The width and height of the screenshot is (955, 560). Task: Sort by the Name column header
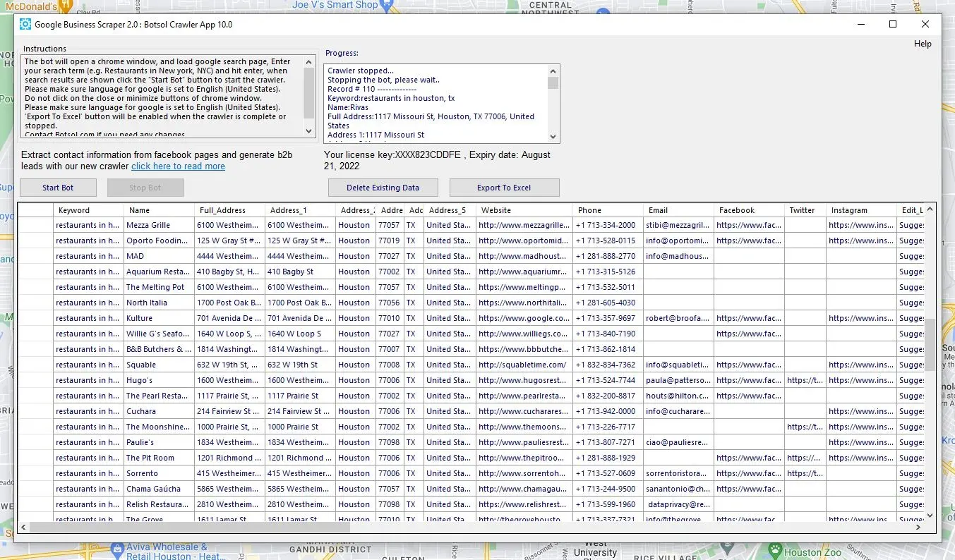pyautogui.click(x=160, y=210)
